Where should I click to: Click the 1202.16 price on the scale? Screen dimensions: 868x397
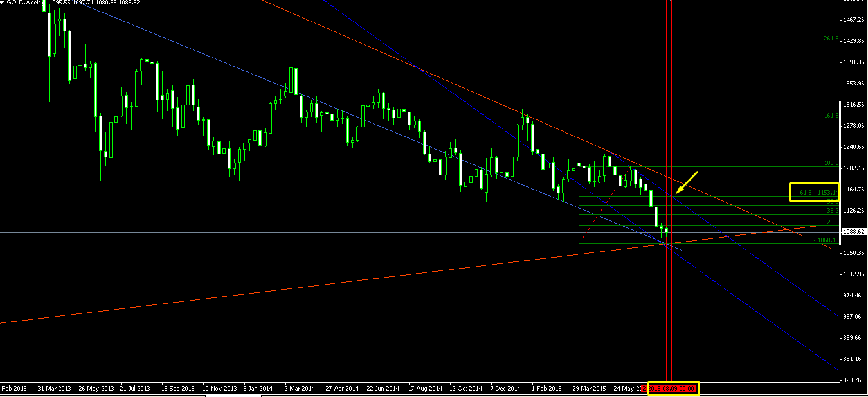853,168
